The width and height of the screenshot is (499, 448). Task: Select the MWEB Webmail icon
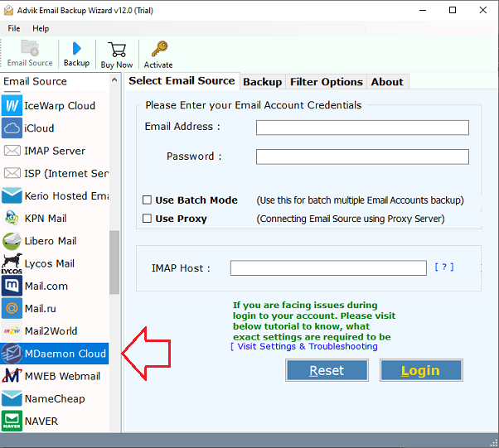coord(12,376)
